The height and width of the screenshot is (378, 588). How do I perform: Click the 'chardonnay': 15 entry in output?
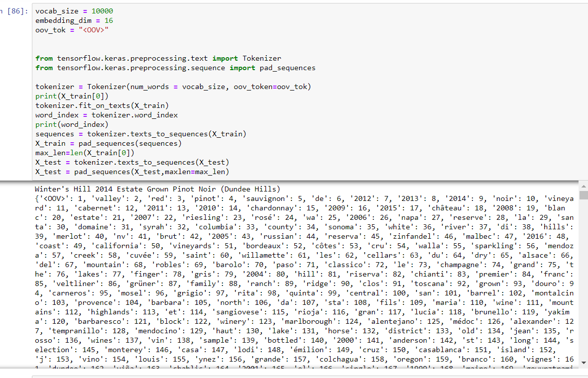click(x=282, y=208)
